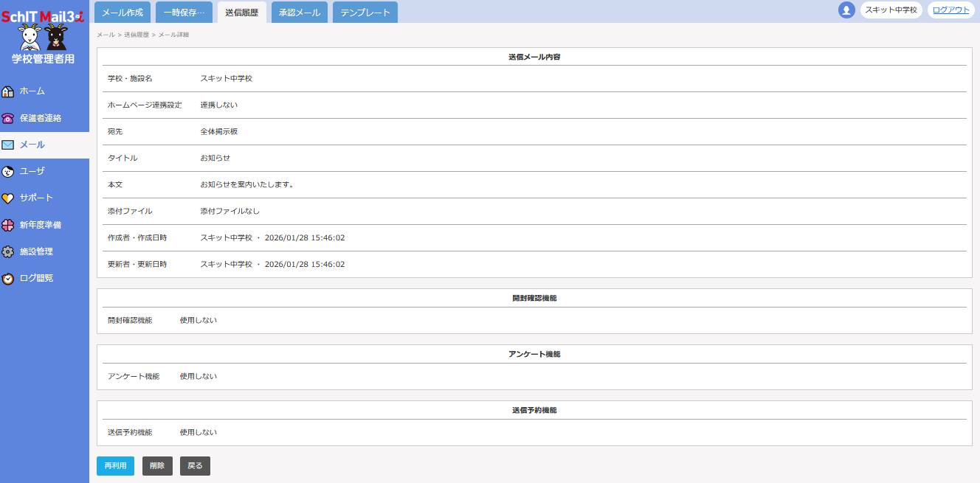Go to the テンプレート tab
Viewport: 980px width, 483px height.
[x=365, y=13]
